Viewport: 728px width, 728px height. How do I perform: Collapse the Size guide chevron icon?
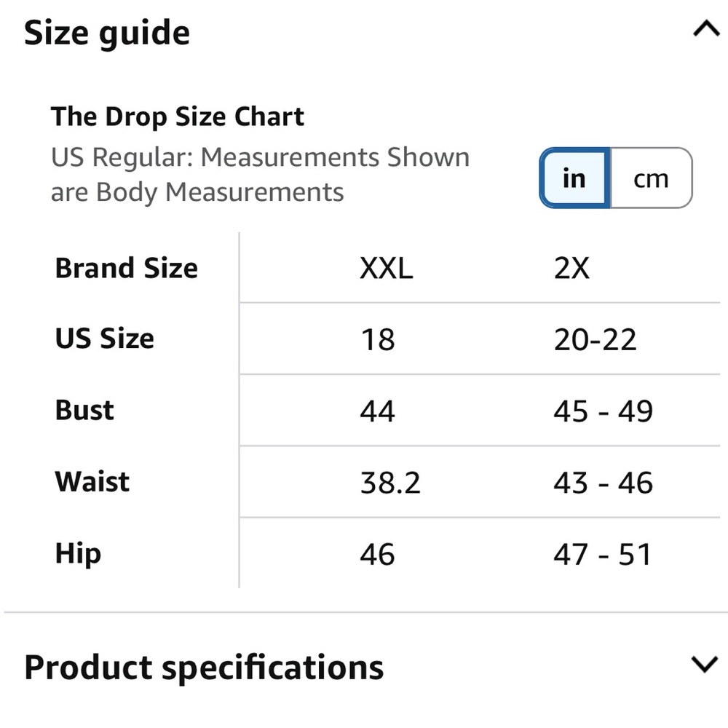pos(706,28)
